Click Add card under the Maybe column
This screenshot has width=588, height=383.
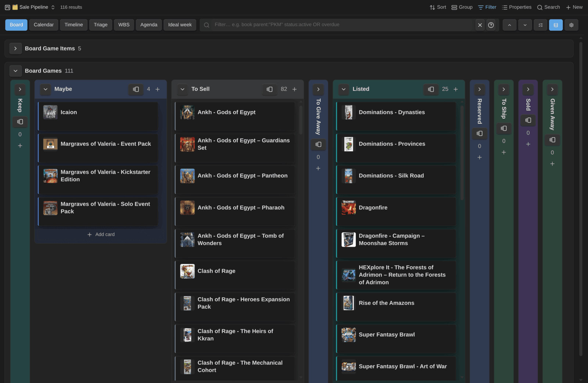click(101, 235)
